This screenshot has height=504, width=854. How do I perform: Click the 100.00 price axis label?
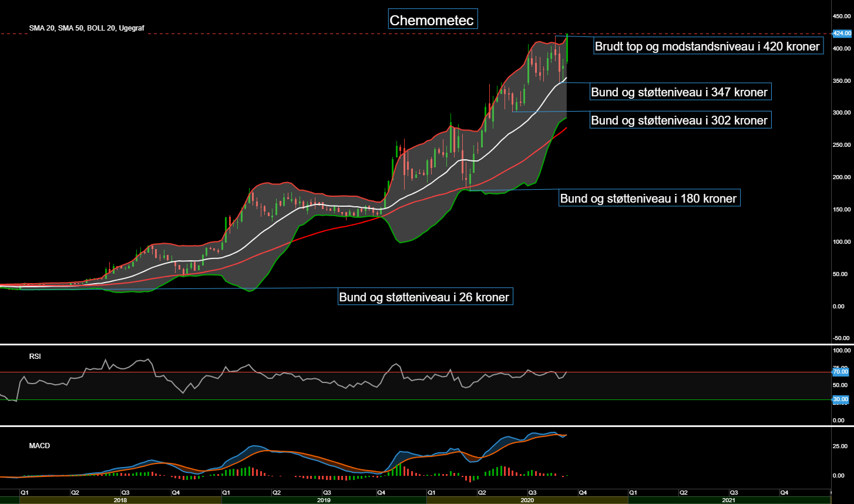[842, 241]
